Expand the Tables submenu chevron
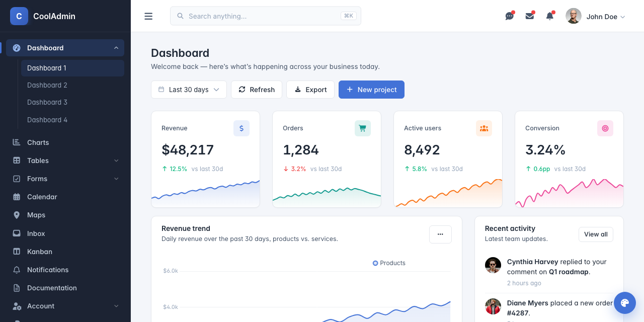Viewport: 644px width, 322px height. (116, 160)
